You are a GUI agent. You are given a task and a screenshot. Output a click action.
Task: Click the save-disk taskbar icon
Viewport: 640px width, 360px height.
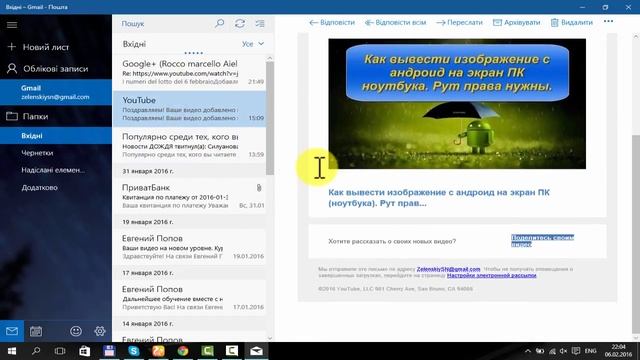(x=109, y=351)
